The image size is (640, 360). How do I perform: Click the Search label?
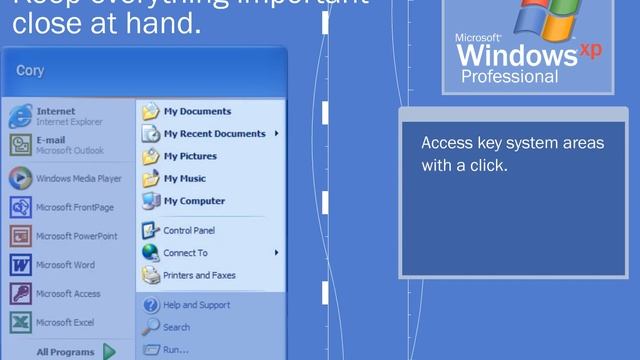click(x=176, y=327)
